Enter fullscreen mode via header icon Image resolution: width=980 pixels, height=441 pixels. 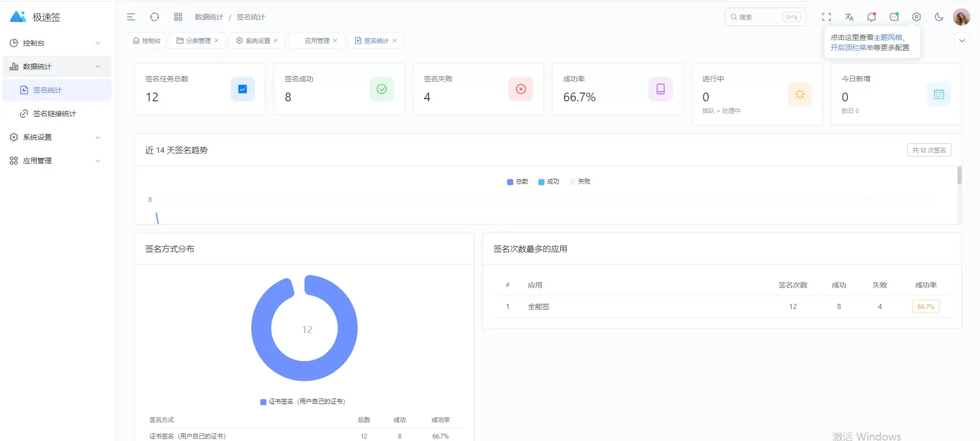click(826, 17)
